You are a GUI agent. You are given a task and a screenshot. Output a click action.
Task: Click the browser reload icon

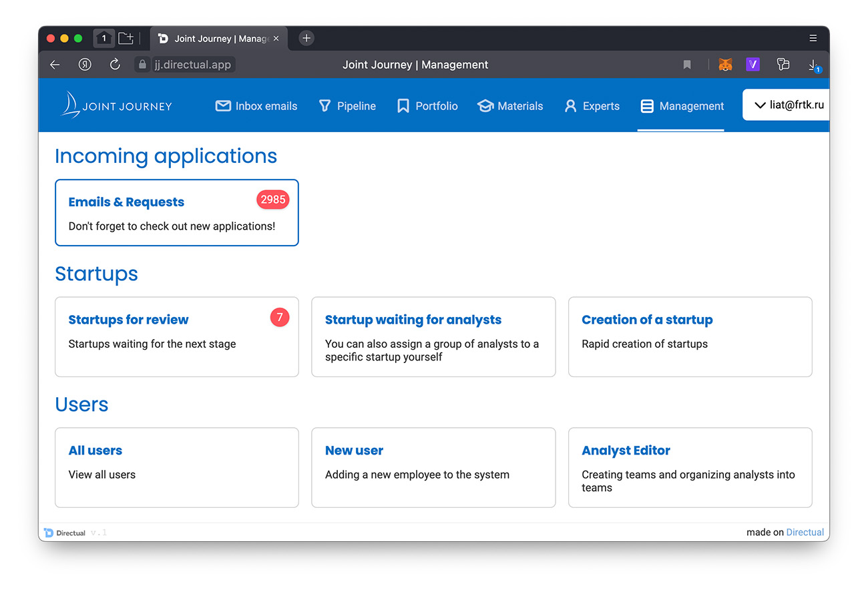(115, 65)
